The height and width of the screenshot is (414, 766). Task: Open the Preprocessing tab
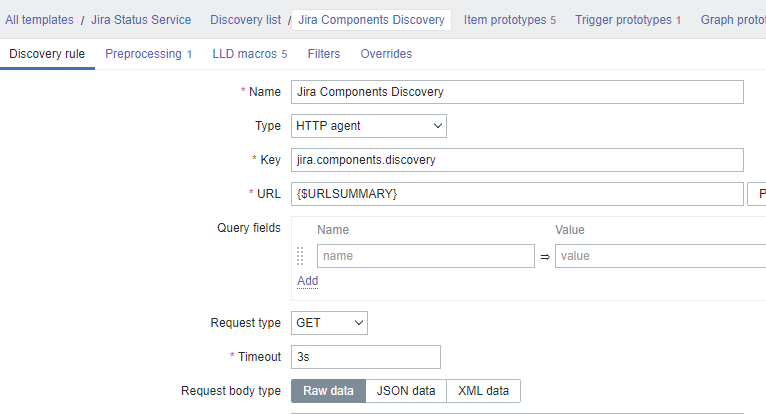point(148,54)
